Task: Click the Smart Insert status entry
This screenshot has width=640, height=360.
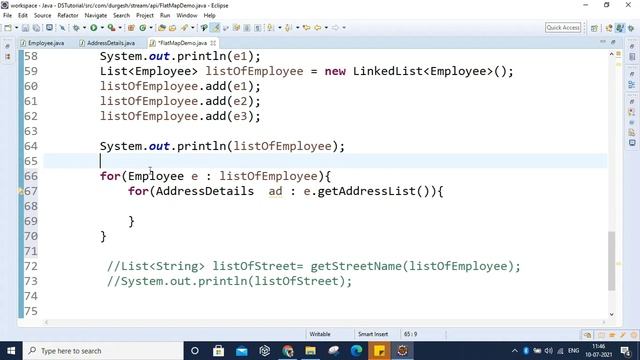Action: click(x=373, y=334)
